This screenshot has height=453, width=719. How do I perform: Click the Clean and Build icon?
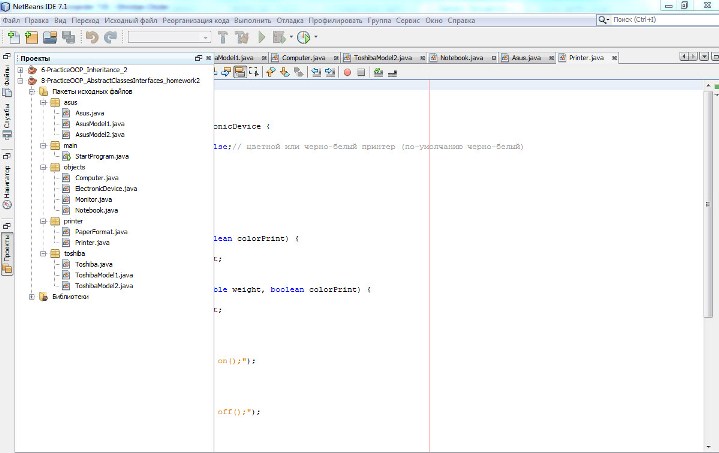point(242,37)
